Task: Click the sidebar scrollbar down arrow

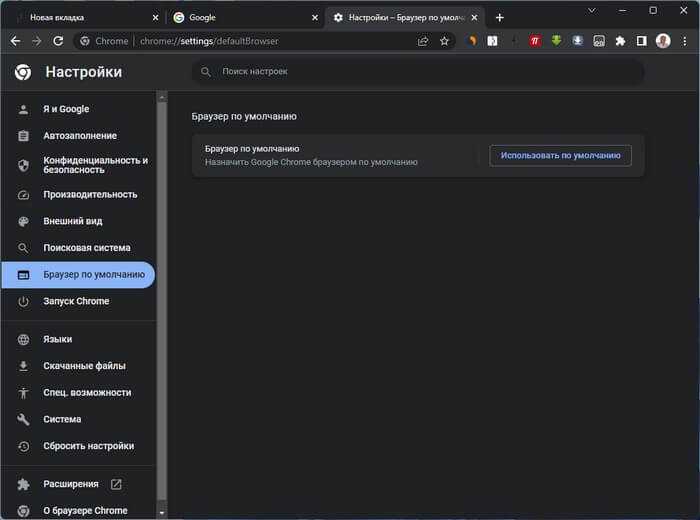Action: tap(162, 513)
